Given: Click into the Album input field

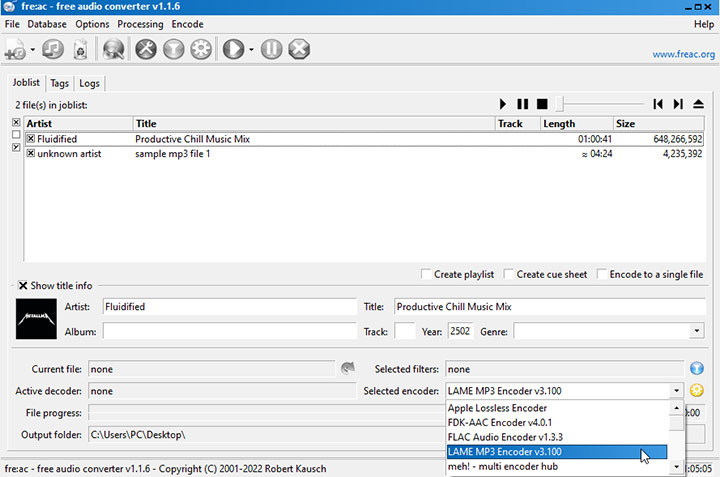Looking at the screenshot, I should click(230, 331).
